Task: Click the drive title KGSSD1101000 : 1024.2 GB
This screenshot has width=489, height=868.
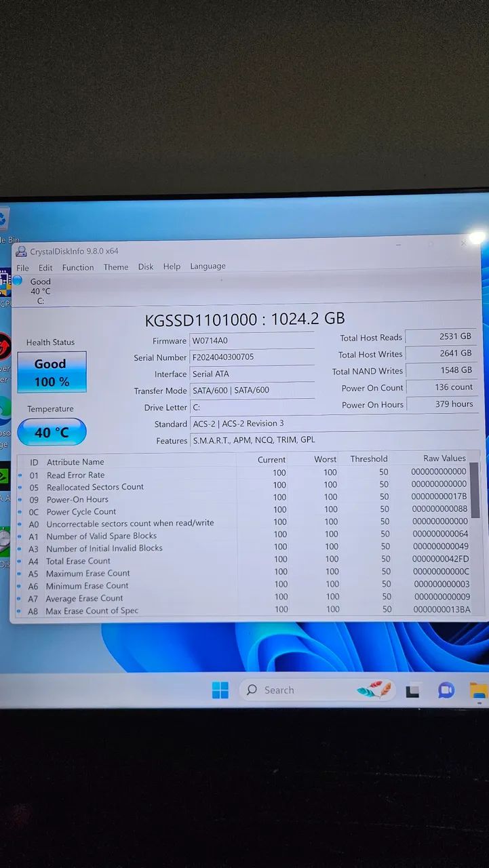Action: pyautogui.click(x=245, y=319)
